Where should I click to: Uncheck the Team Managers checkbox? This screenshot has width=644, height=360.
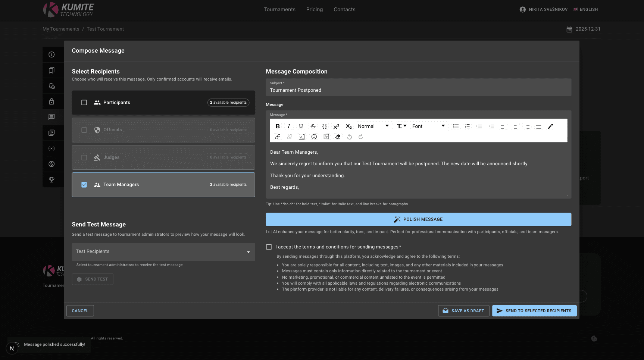84,185
